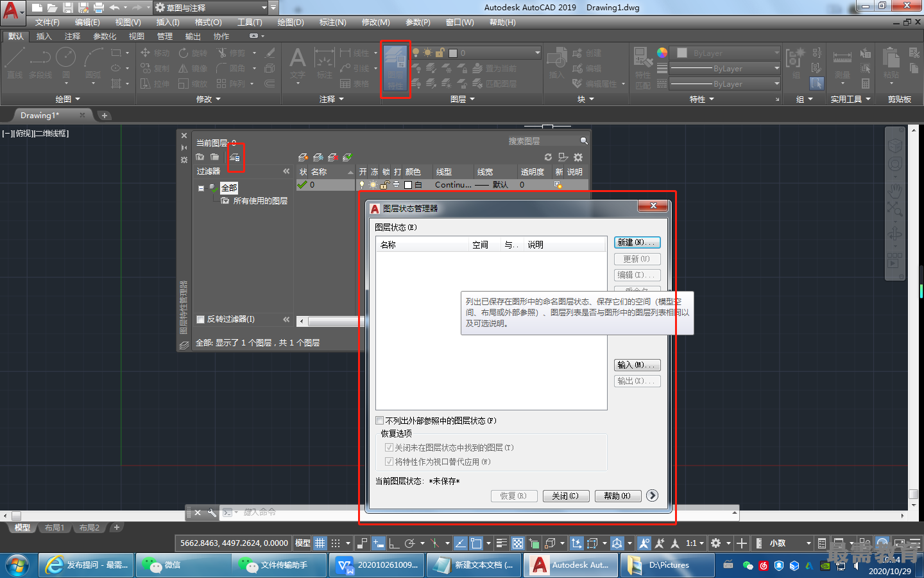The width and height of the screenshot is (924, 578).
Task: Click the layer color swatch in ribbon layer dropdown
Action: coord(453,53)
